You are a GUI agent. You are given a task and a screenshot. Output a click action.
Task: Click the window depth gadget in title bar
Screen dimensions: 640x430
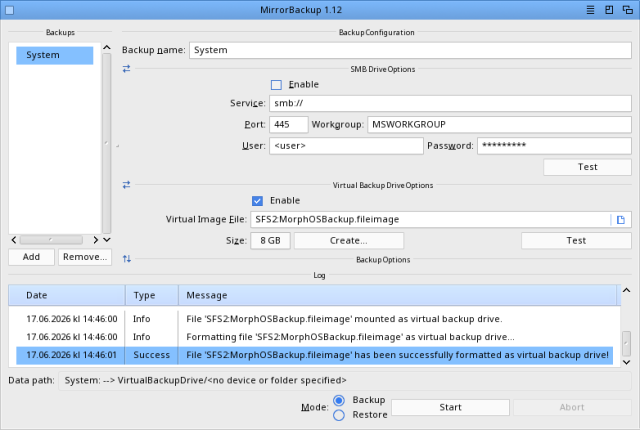click(628, 10)
